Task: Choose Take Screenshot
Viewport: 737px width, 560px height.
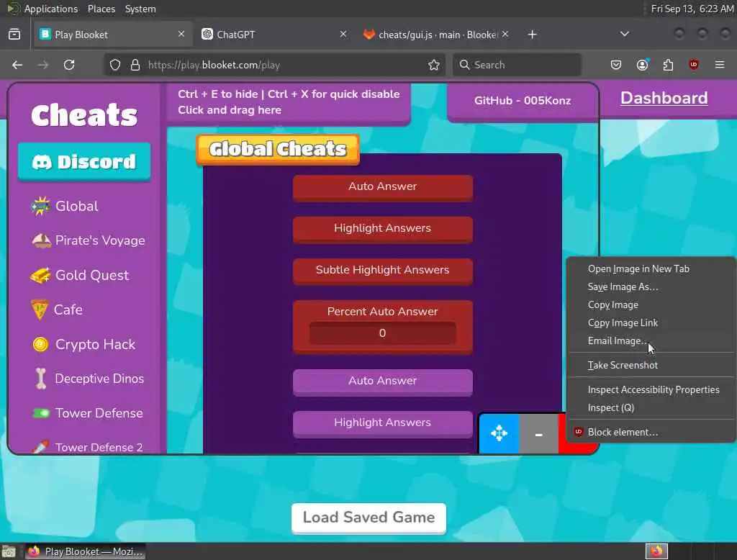Action: click(651, 366)
